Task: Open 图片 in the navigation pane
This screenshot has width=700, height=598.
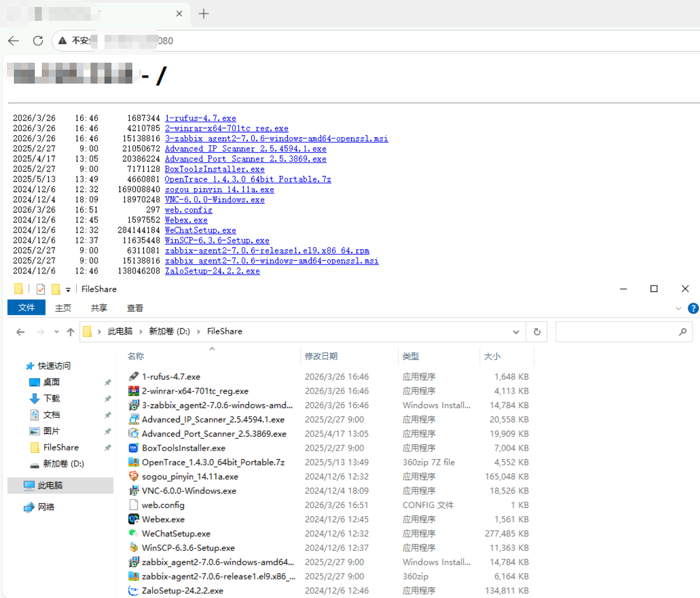Action: coord(52,431)
